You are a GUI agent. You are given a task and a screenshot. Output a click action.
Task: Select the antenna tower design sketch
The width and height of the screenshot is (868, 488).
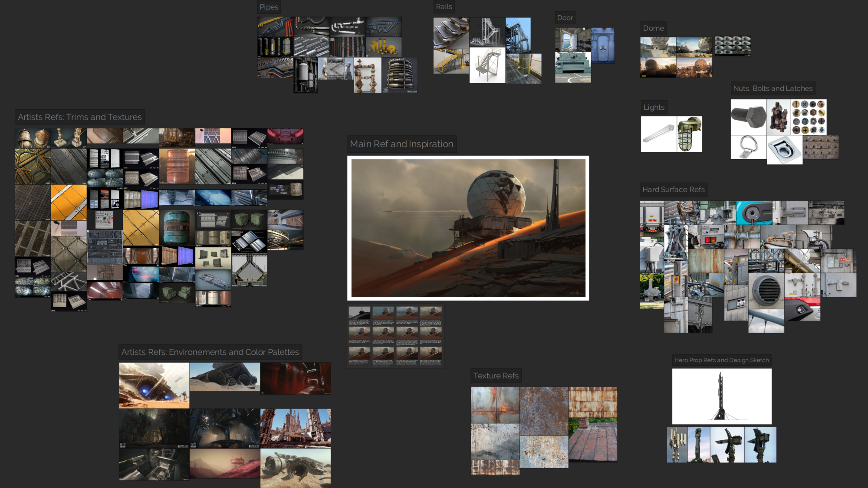click(721, 396)
